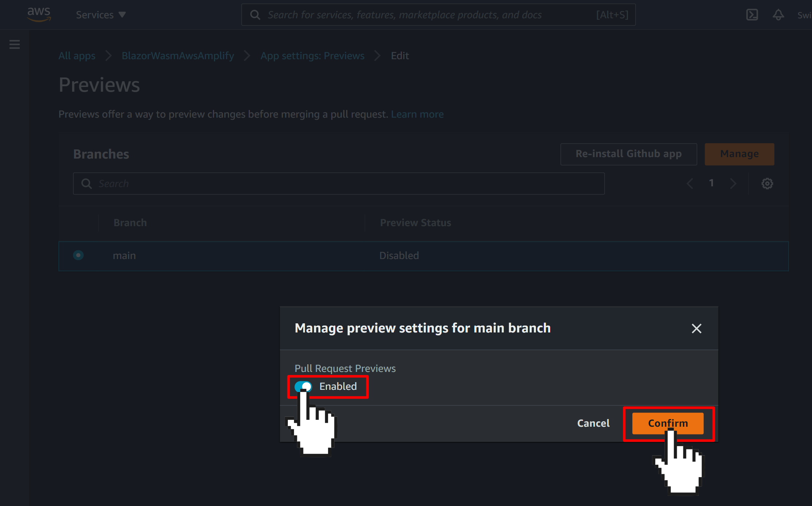The image size is (812, 506).
Task: Click the navigation menu hamburger icon
Action: pos(15,44)
